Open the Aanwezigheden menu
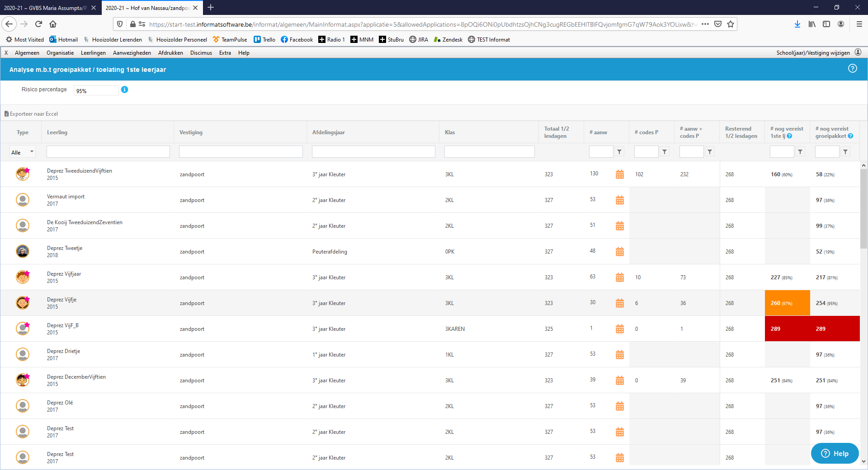The image size is (868, 470). tap(132, 53)
